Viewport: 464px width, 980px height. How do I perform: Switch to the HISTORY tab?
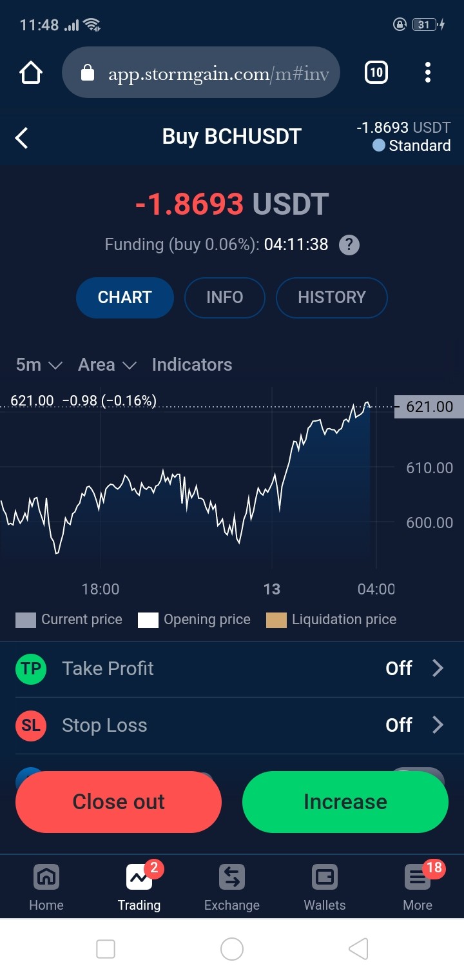click(332, 298)
